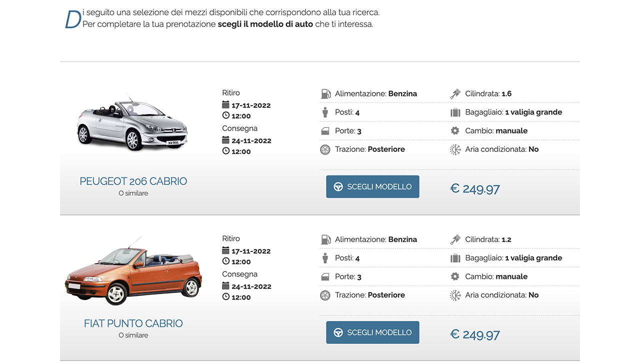Open the Peugeot 206 Cabrio title link

(133, 181)
